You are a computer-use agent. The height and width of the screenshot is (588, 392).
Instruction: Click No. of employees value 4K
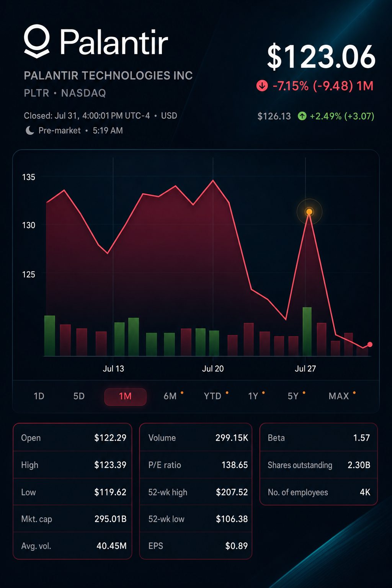[365, 492]
